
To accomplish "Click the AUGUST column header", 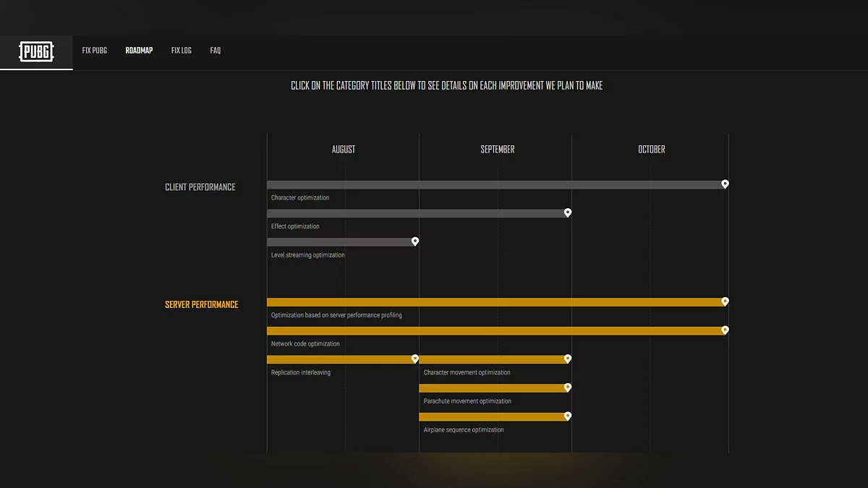I will coord(344,150).
